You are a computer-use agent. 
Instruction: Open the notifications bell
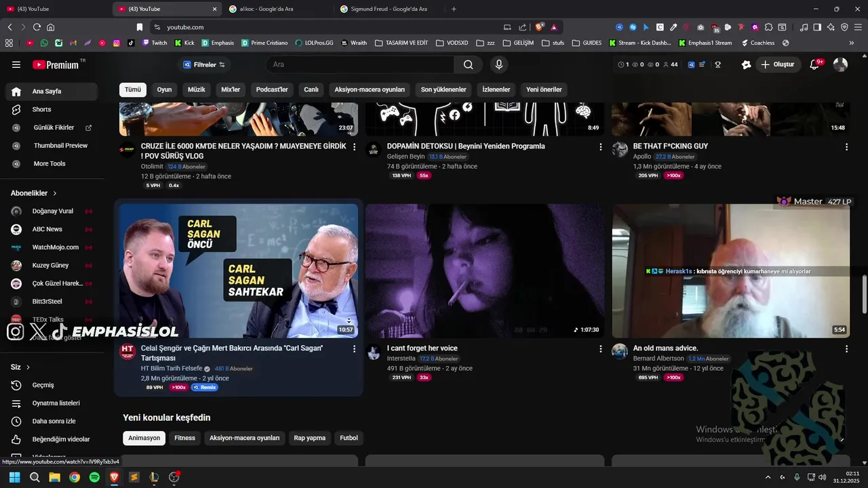tap(815, 64)
